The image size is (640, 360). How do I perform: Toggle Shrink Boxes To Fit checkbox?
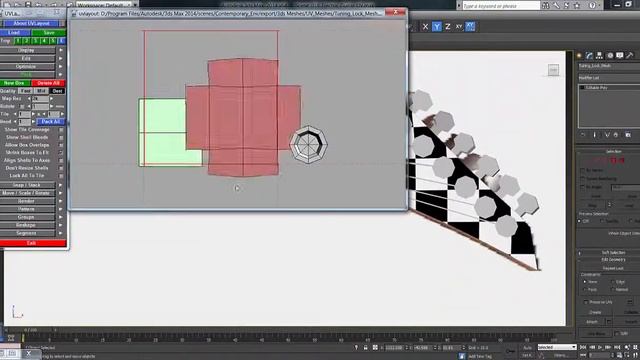pyautogui.click(x=61, y=153)
